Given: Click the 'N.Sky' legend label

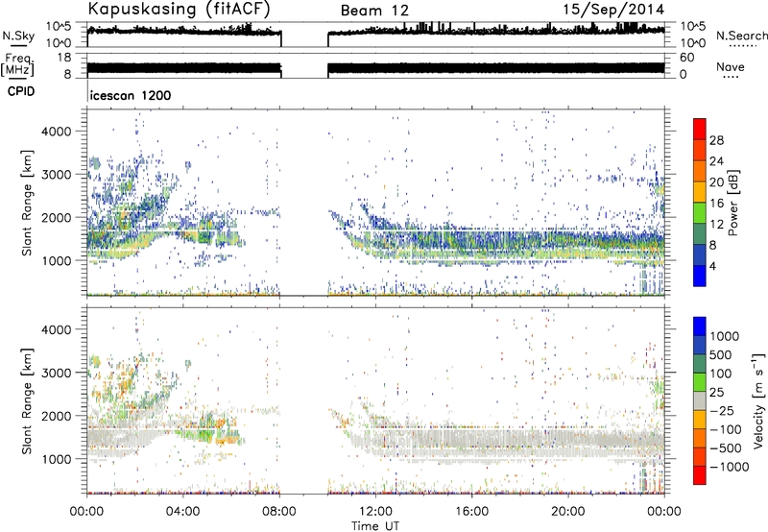Looking at the screenshot, I should 18,36.
